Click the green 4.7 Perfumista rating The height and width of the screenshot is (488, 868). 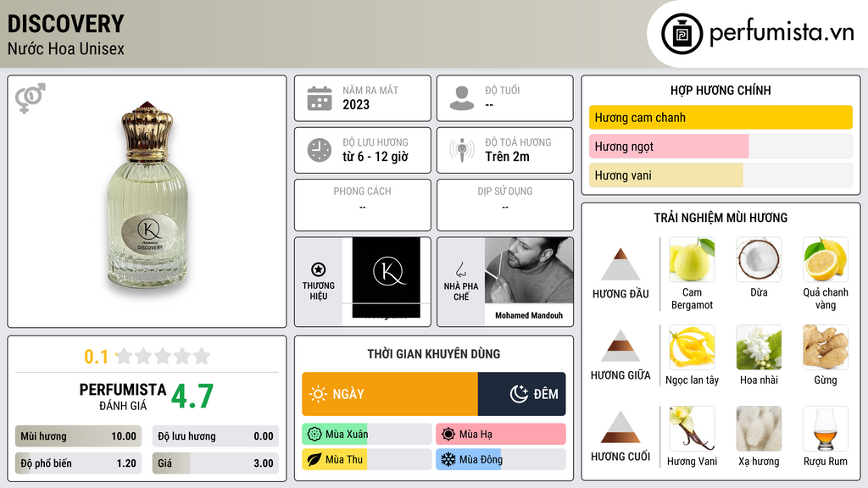192,396
